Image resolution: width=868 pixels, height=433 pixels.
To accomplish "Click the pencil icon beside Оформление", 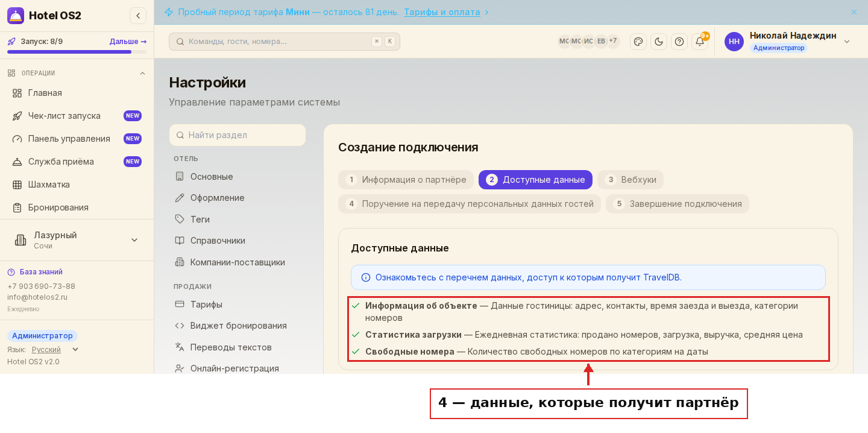I will pos(180,198).
